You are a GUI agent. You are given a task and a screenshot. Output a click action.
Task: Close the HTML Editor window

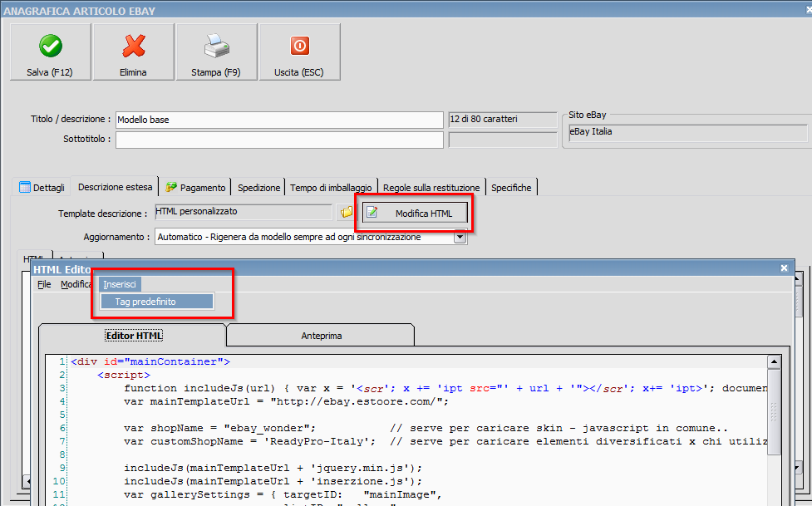pyautogui.click(x=784, y=268)
